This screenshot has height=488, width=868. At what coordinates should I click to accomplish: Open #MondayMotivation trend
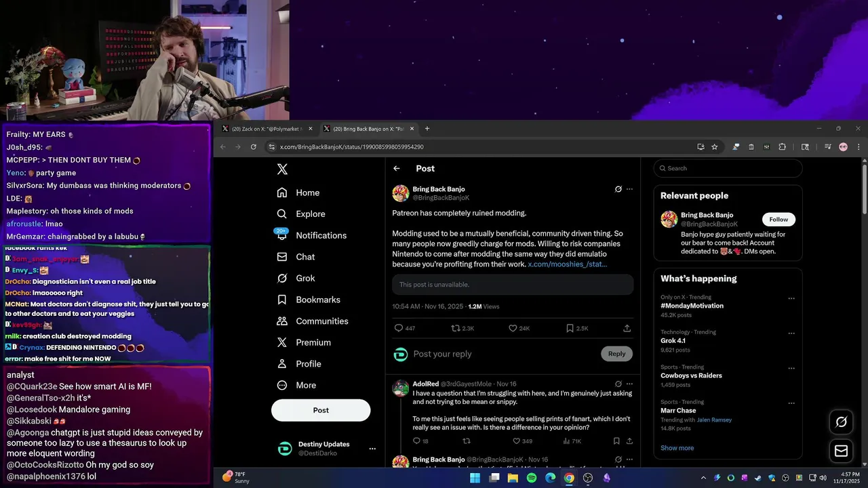pos(692,306)
